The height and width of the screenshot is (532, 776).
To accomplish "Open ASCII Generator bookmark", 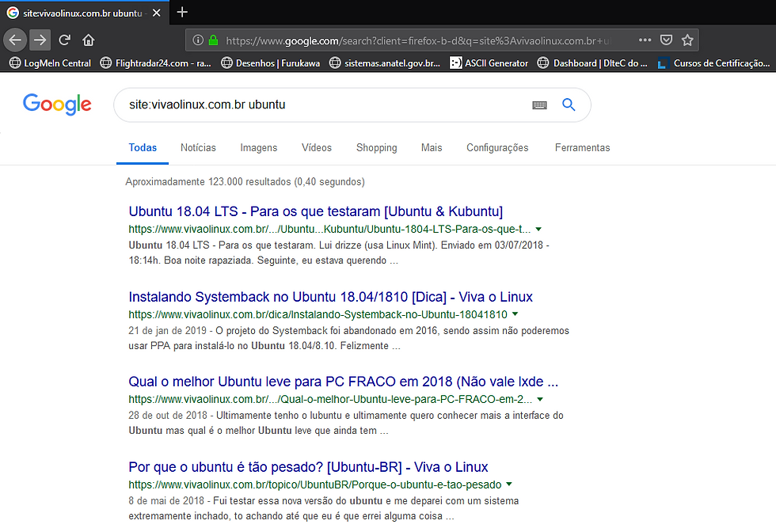I will 489,63.
